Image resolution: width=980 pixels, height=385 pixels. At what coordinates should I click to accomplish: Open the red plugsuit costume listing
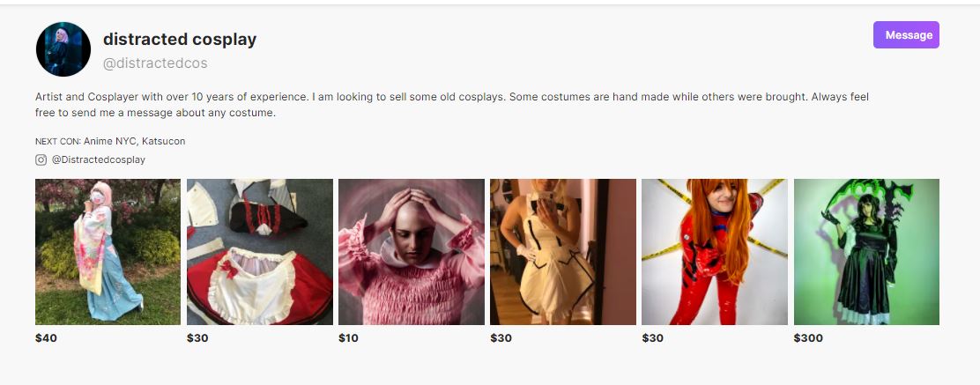pyautogui.click(x=715, y=252)
